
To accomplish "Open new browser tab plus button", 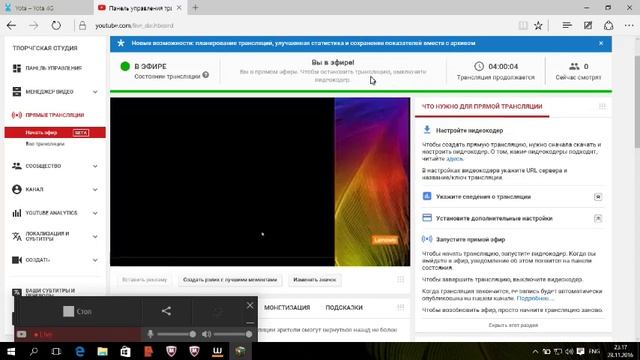I will coord(196,7).
